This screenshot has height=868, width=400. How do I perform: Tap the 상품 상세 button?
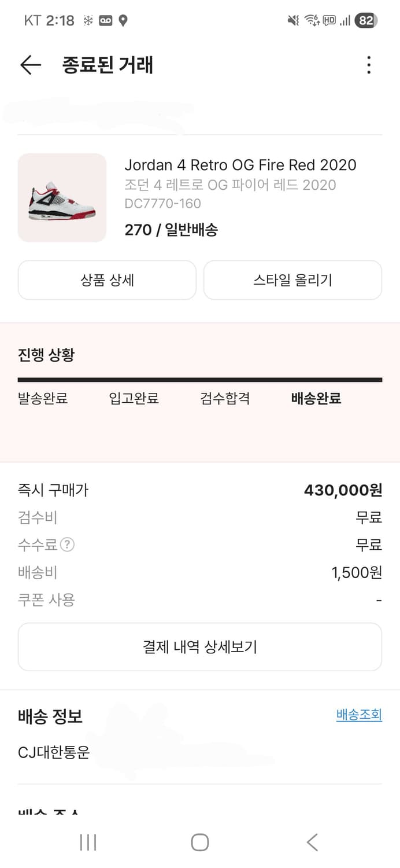pos(107,280)
